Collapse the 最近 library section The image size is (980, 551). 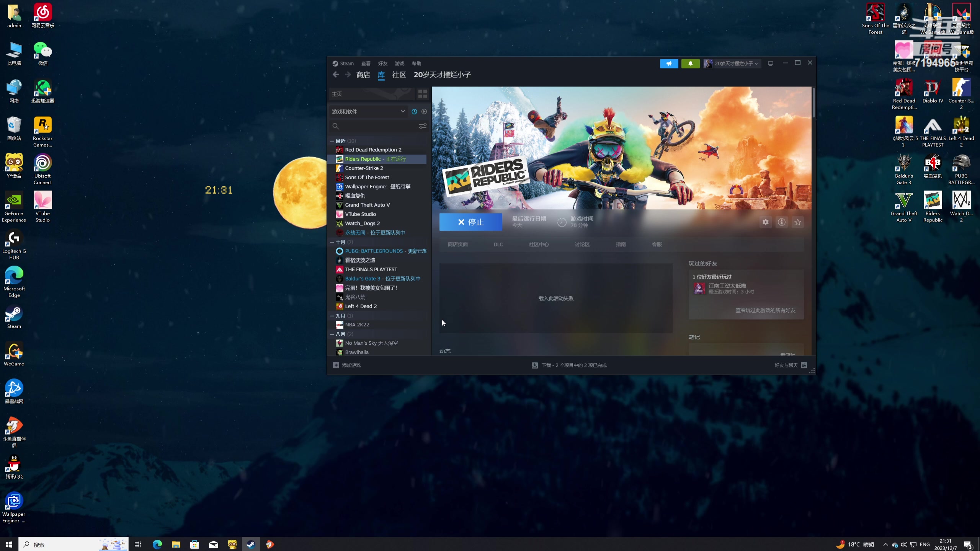[x=332, y=141]
